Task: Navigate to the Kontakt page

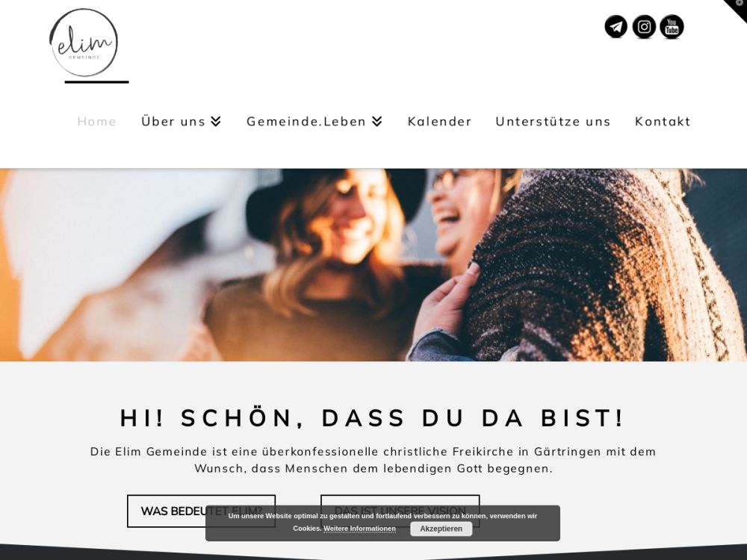Action: click(x=663, y=122)
